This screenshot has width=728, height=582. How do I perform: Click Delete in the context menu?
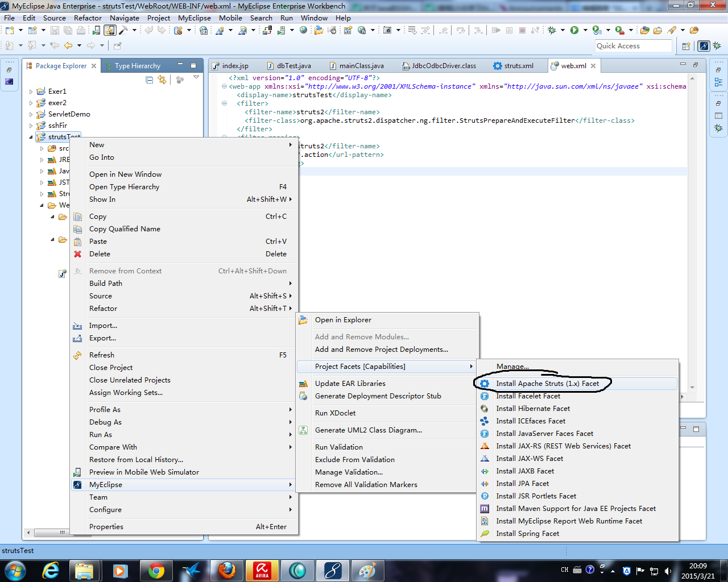[184, 254]
